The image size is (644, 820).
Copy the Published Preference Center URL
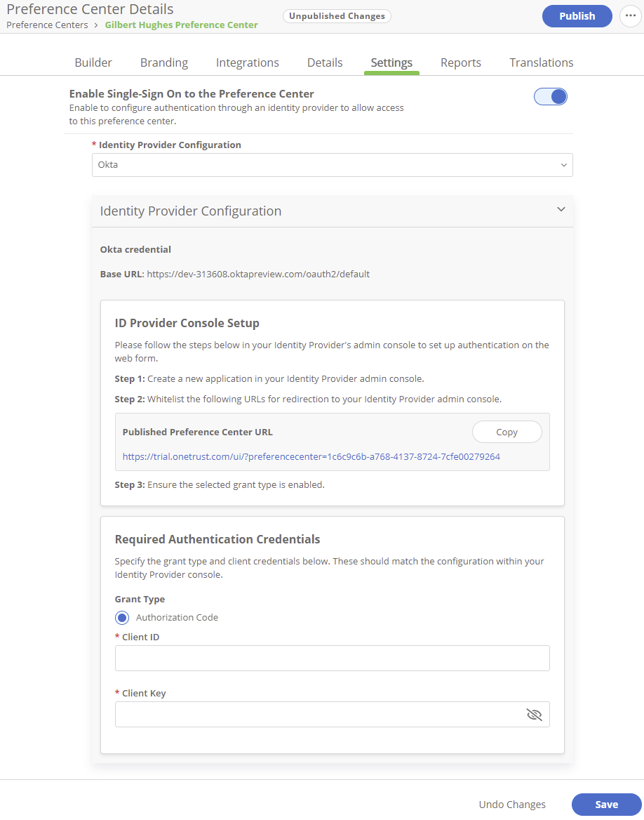pos(507,432)
